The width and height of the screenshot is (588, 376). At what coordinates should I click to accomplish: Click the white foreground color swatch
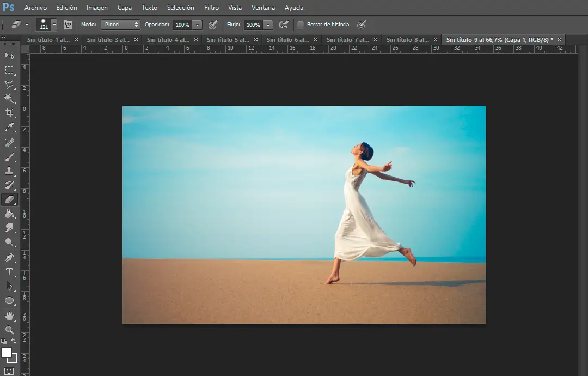[x=7, y=353]
